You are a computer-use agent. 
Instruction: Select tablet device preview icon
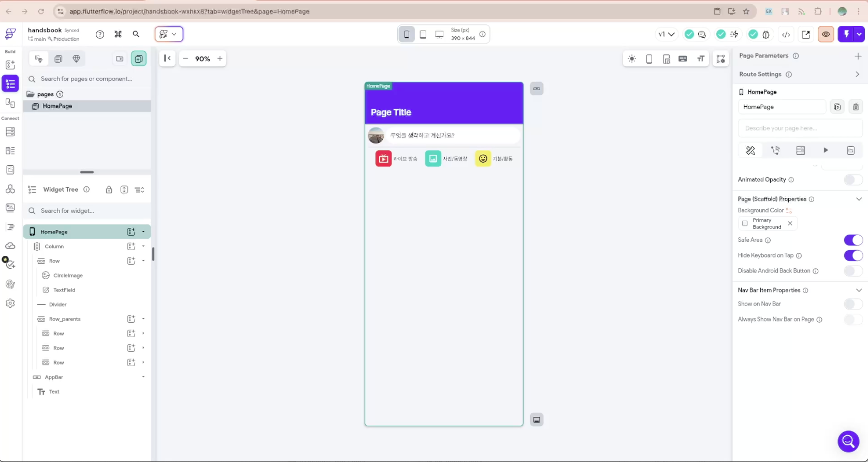(423, 34)
